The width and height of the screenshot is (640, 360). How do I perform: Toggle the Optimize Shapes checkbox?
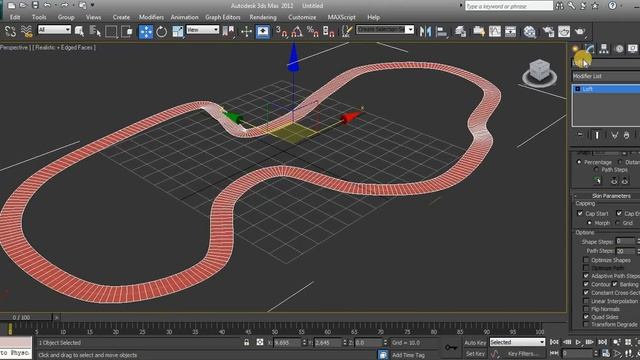(x=586, y=260)
